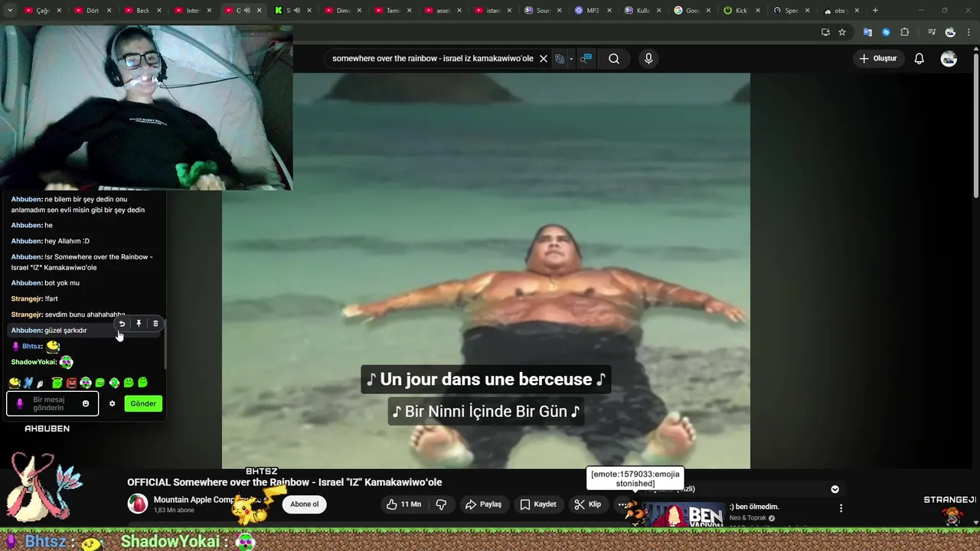Viewport: 980px width, 551px height.
Task: Click the video player area
Action: pos(486,270)
